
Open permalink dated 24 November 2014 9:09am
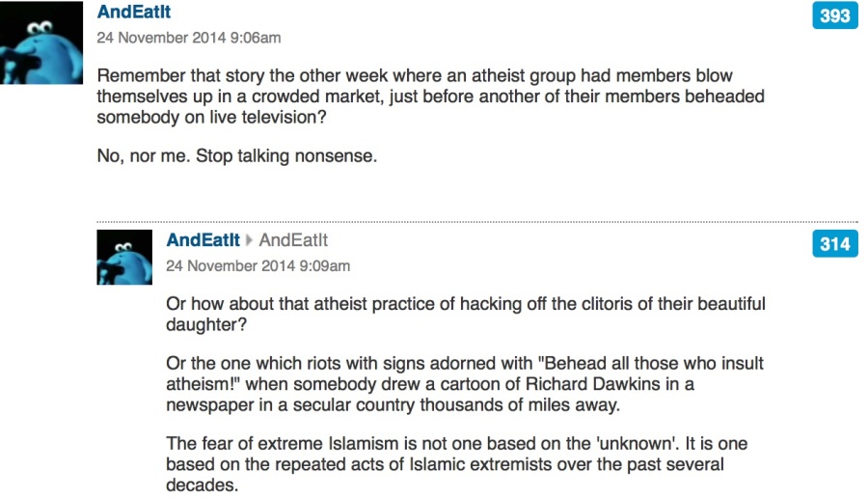coord(258,266)
